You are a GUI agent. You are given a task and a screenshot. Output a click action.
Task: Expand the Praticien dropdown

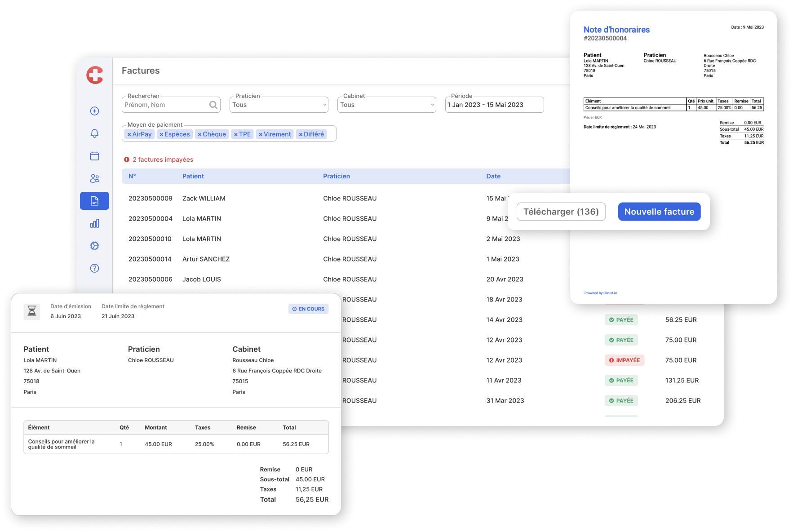pos(279,105)
